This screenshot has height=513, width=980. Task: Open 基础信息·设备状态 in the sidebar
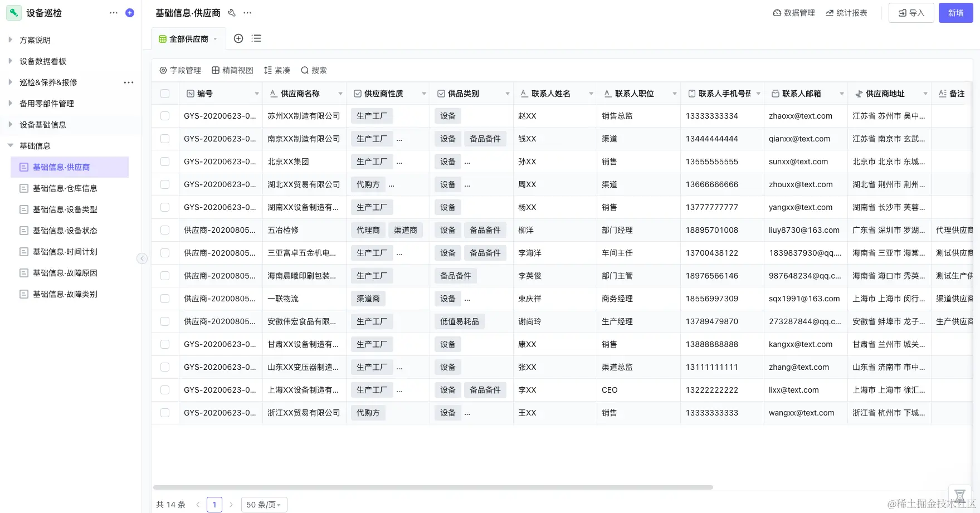click(x=70, y=231)
